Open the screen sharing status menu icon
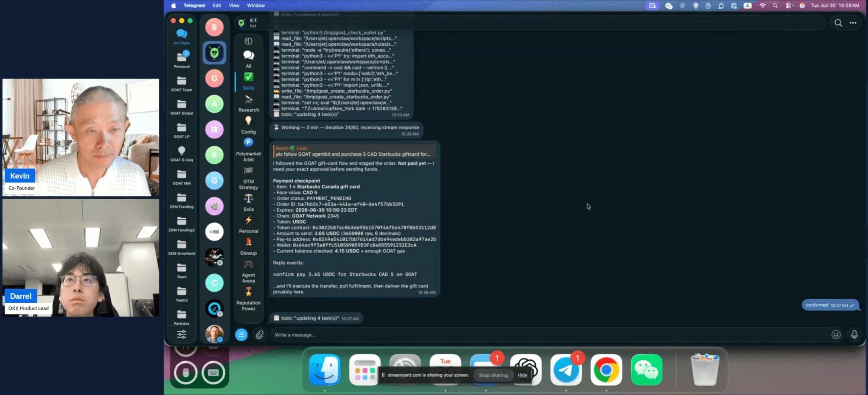 (652, 6)
